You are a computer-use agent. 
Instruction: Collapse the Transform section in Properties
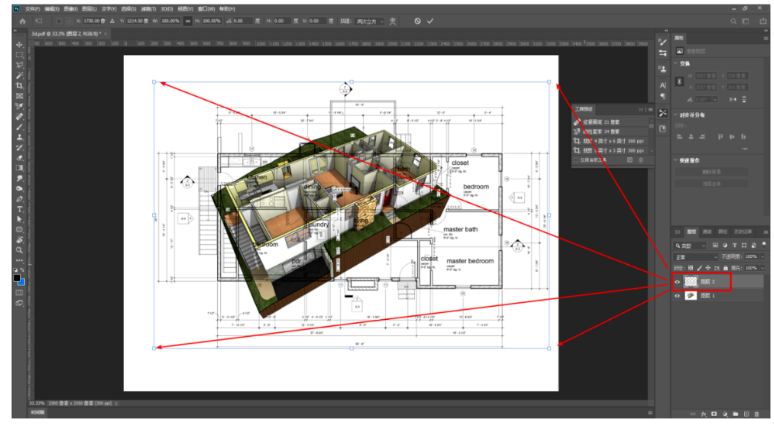tap(676, 64)
